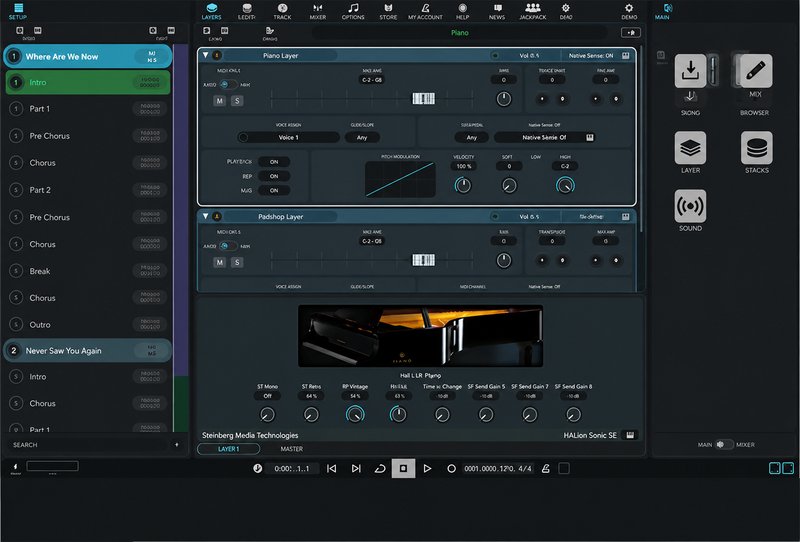
Task: Click the Play button in transport
Action: tap(427, 469)
